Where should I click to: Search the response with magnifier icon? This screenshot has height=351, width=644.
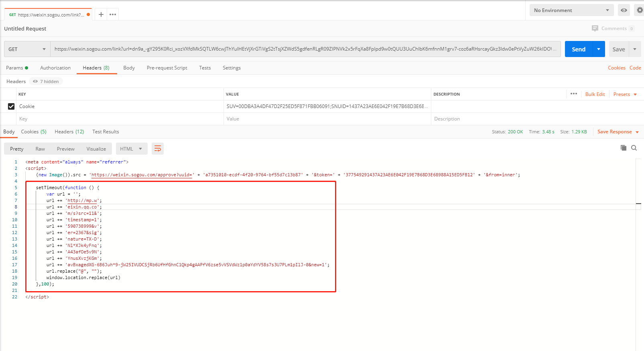[634, 148]
